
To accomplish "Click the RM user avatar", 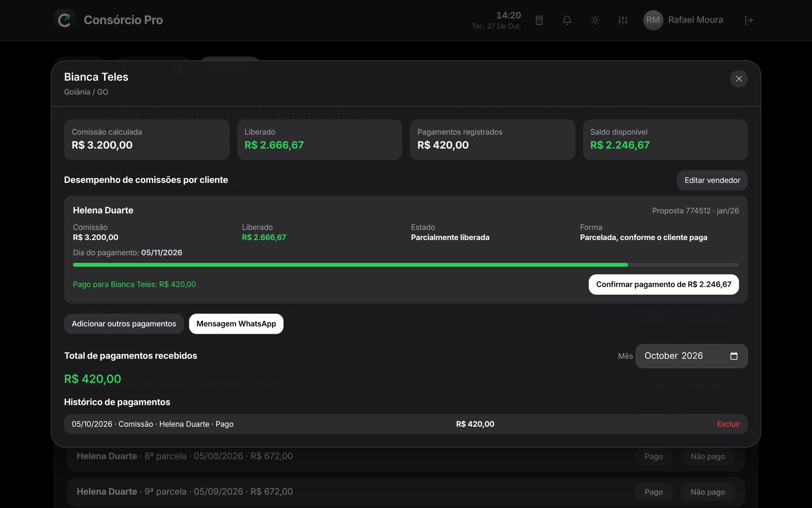I will tap(653, 20).
